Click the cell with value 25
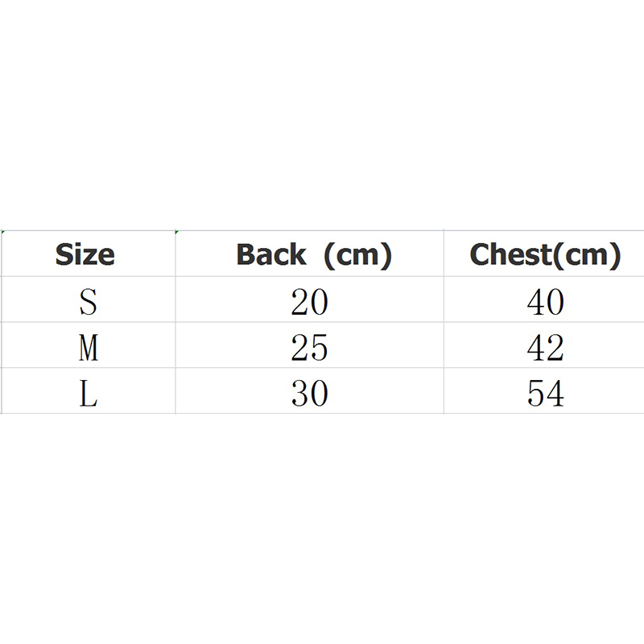 pyautogui.click(x=309, y=349)
